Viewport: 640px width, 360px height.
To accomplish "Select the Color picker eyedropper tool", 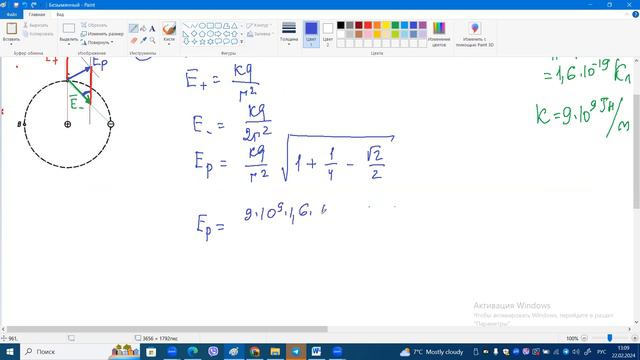I will point(143,40).
